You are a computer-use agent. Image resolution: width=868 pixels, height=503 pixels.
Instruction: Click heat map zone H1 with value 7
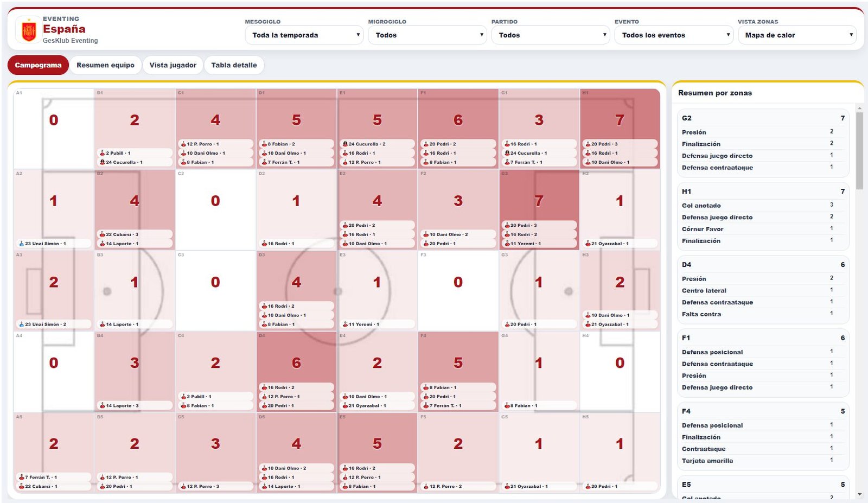pyautogui.click(x=620, y=129)
